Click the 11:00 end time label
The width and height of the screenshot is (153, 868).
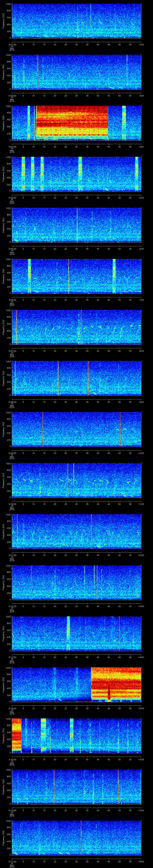(x=141, y=504)
